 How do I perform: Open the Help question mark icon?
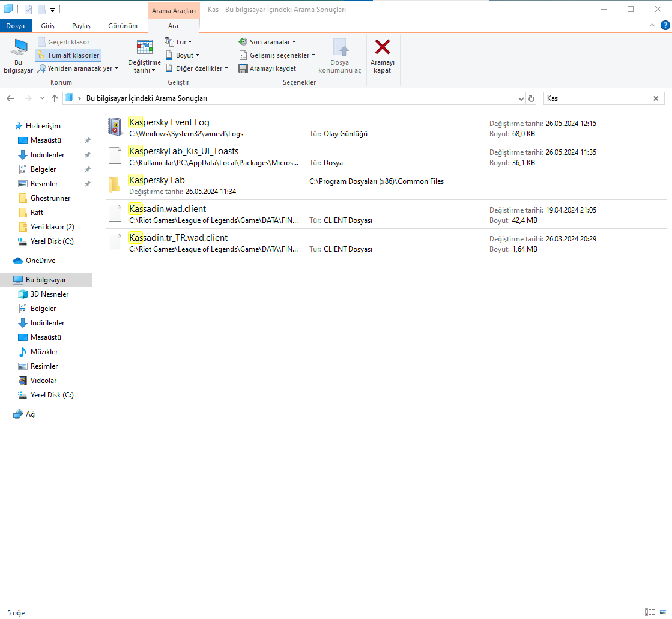click(665, 25)
